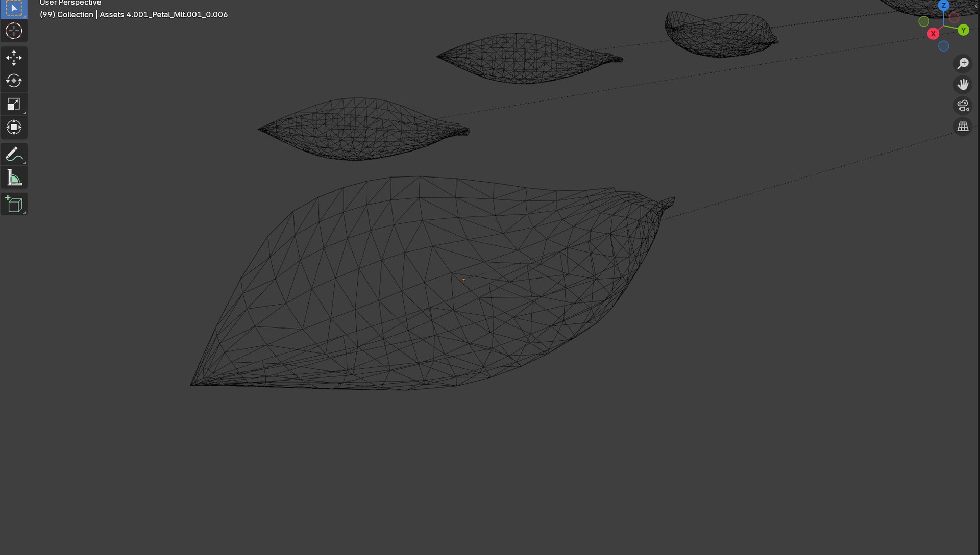Pick the Rotate tool
Screen dimensions: 980x555
(x=14, y=81)
